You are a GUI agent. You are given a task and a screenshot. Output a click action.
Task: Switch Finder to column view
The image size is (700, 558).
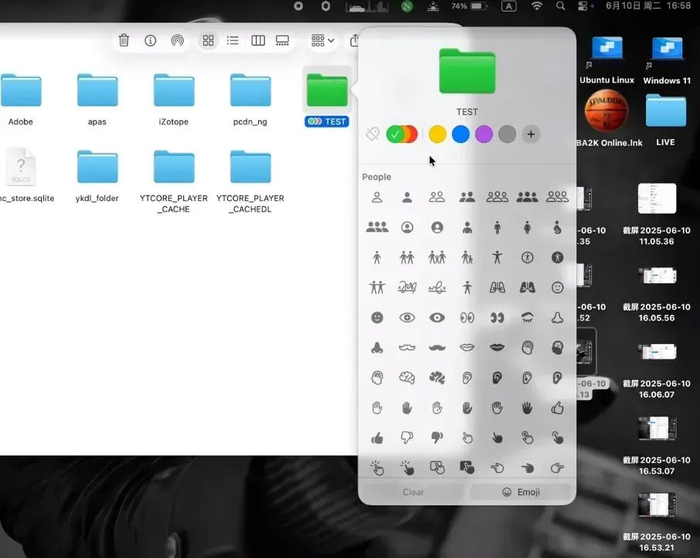click(x=258, y=41)
